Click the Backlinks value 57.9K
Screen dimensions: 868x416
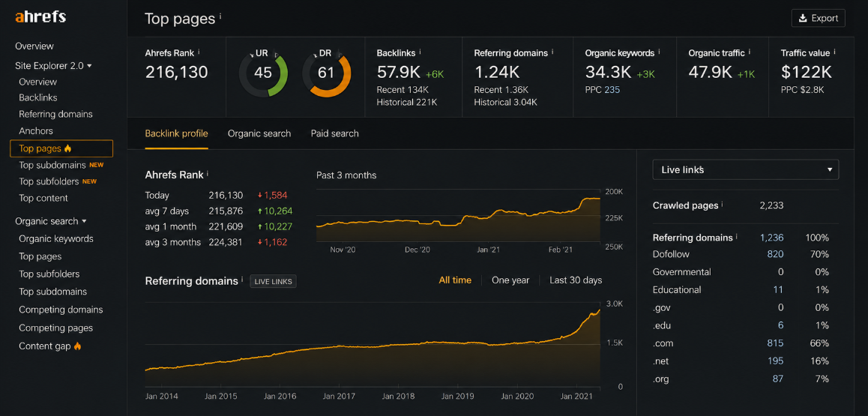pos(399,72)
